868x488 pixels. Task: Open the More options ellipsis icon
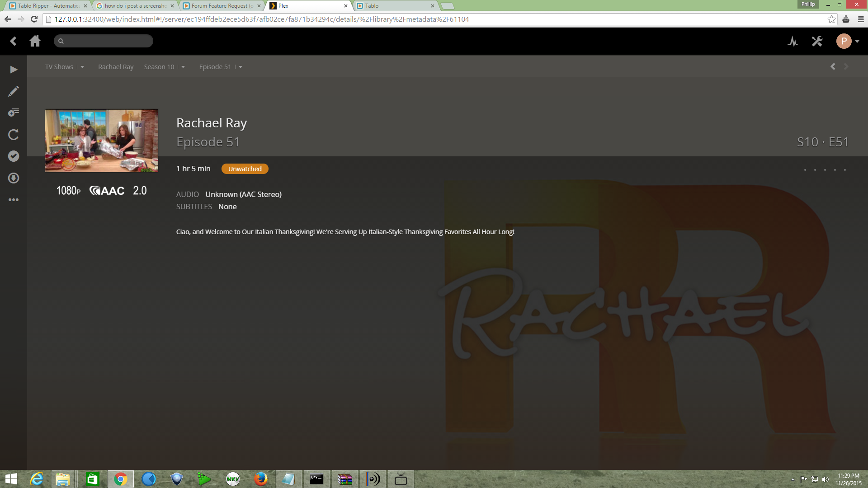click(x=14, y=200)
